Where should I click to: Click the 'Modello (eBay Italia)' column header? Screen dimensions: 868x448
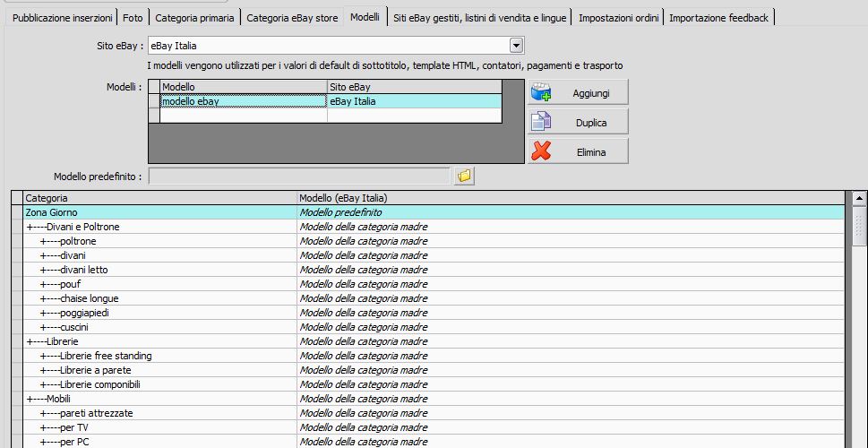(571, 198)
